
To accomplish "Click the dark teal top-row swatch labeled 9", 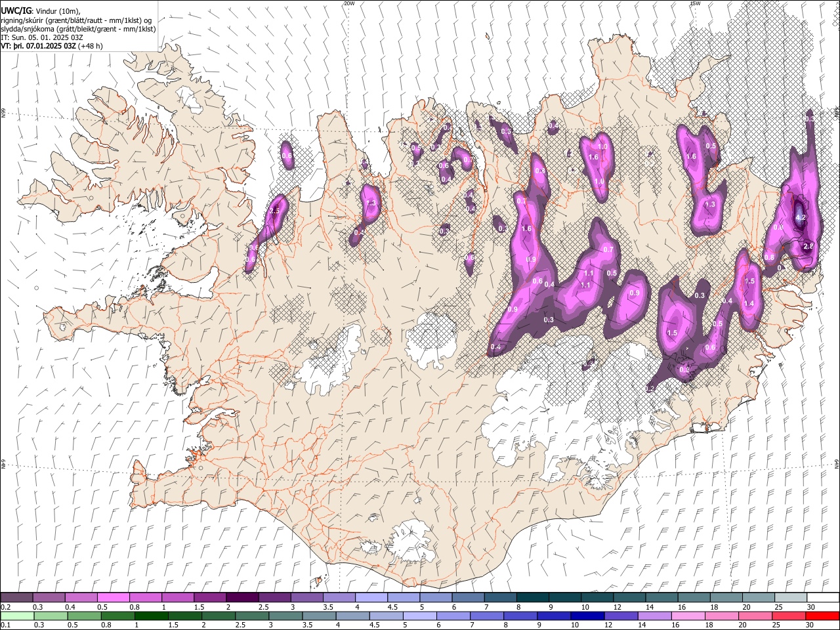I will [564, 598].
